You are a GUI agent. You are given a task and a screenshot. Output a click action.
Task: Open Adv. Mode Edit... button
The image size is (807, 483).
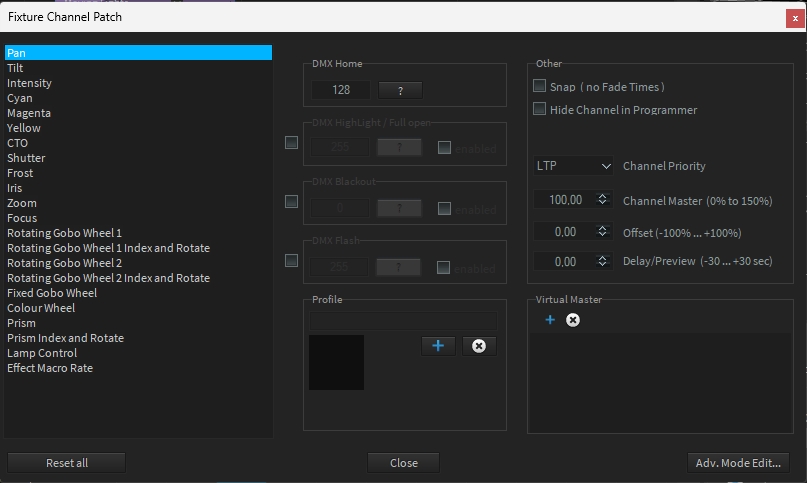[x=739, y=463]
